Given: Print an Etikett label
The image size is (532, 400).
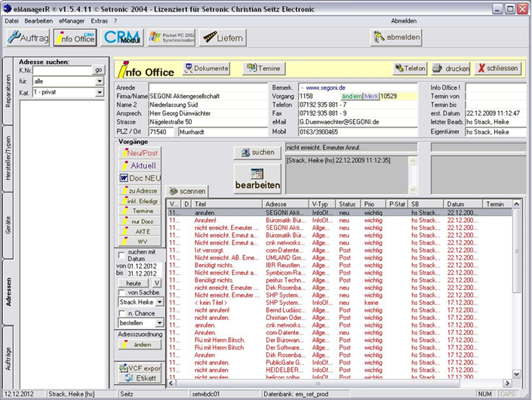Looking at the screenshot, I should (140, 378).
